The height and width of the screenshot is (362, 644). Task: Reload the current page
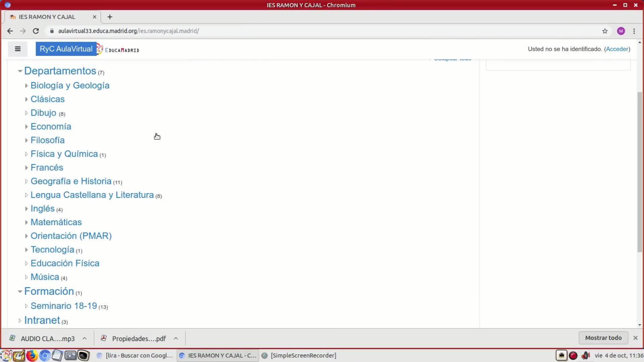36,31
